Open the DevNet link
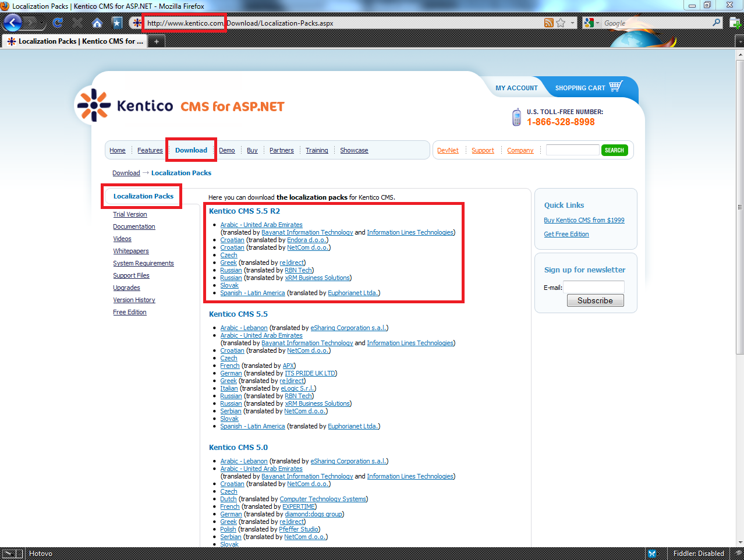Viewport: 744px width, 560px height. click(448, 150)
